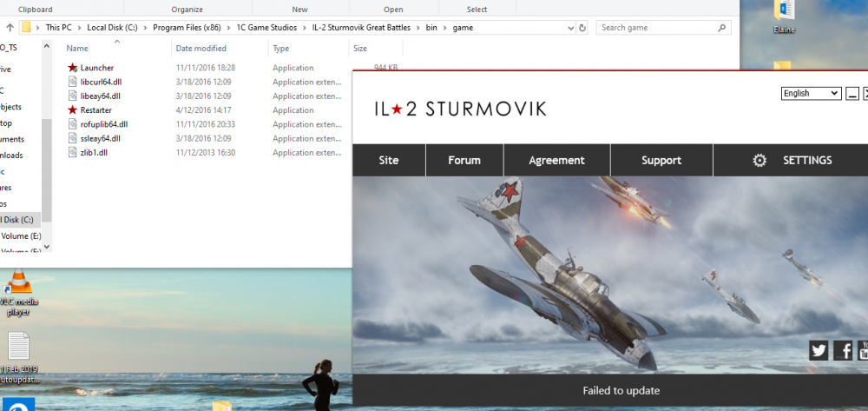Open the Facebook link icon

tap(843, 350)
